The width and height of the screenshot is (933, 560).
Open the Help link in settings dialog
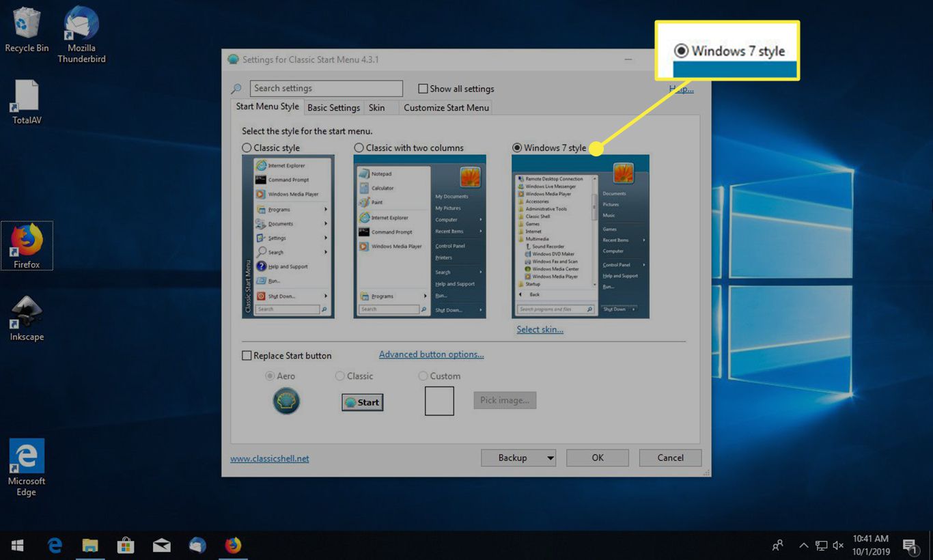pyautogui.click(x=681, y=89)
